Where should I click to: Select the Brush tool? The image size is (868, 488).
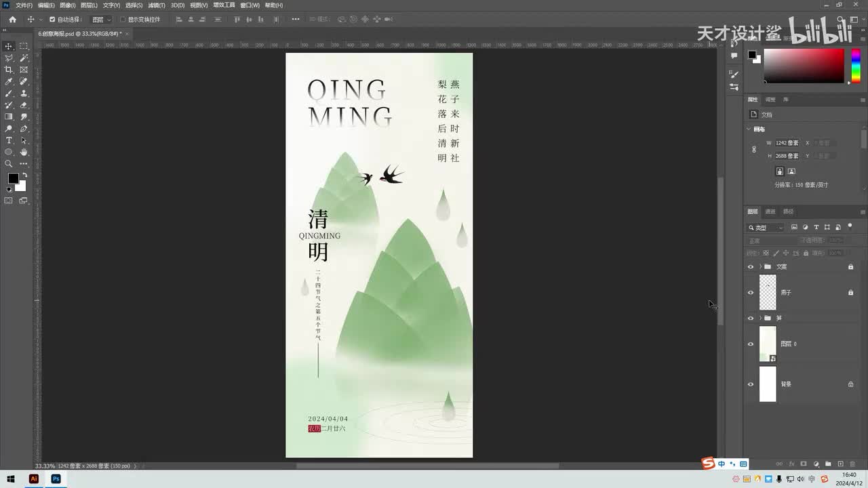point(9,93)
